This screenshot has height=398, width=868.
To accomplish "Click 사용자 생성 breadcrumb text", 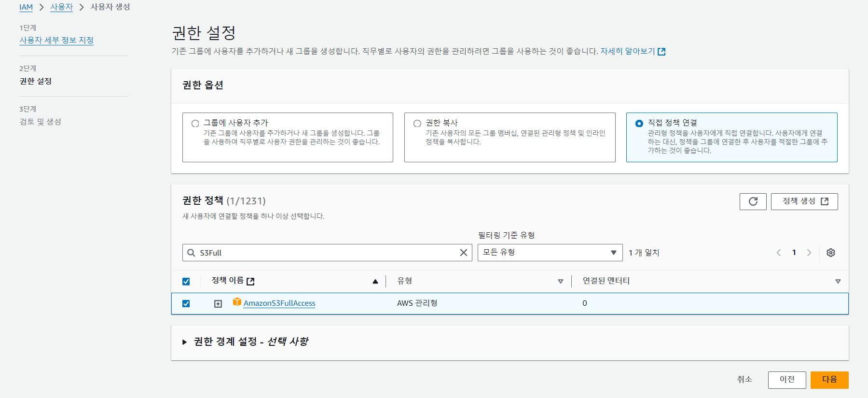I will click(110, 7).
